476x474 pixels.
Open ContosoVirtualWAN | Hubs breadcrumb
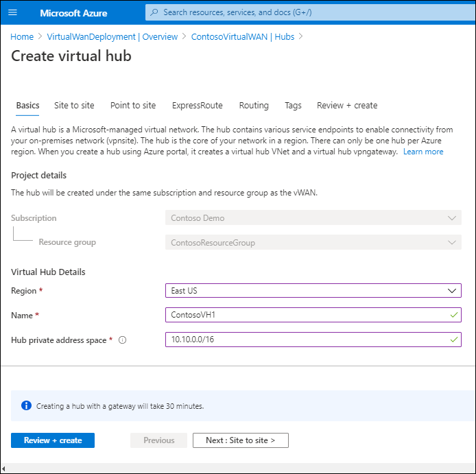[x=243, y=37]
